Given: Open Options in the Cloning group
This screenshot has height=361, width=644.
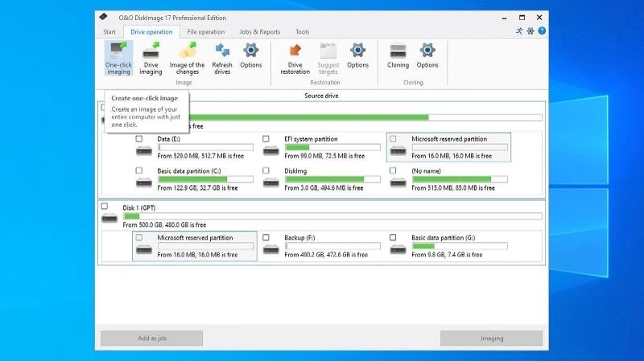Looking at the screenshot, I should [427, 55].
